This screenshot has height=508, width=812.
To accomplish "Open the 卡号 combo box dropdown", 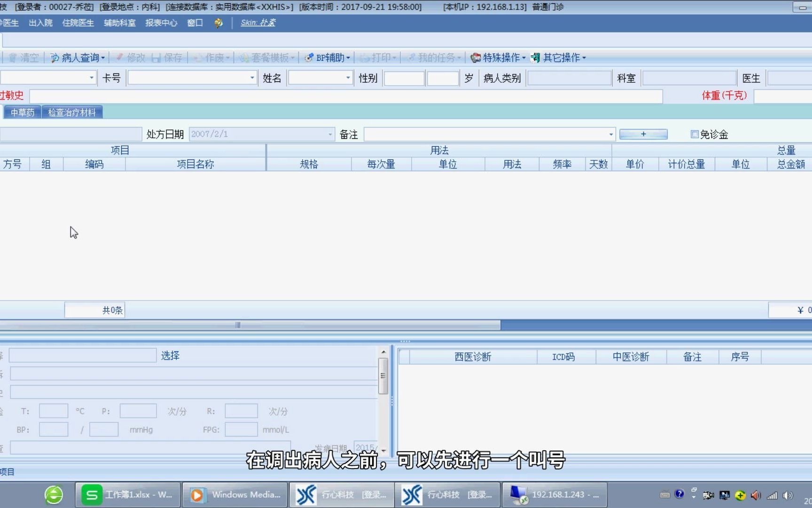I will point(252,78).
